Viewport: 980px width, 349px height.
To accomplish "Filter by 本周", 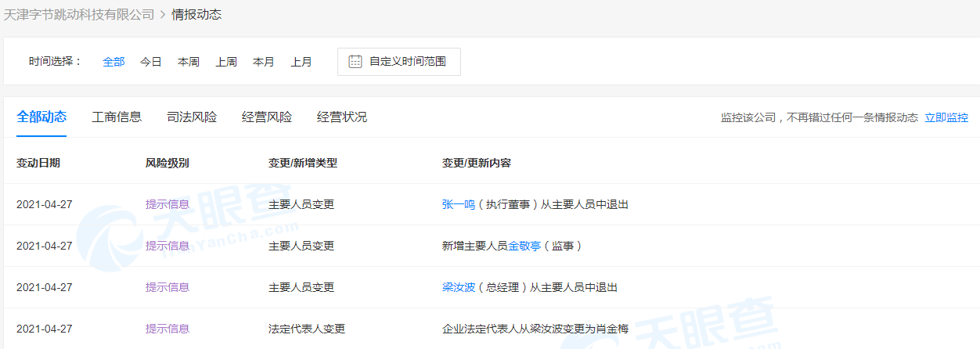I will (189, 62).
